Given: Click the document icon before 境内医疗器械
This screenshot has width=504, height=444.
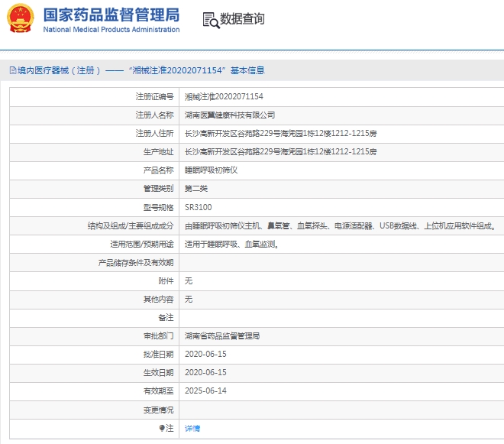Looking at the screenshot, I should (x=13, y=70).
